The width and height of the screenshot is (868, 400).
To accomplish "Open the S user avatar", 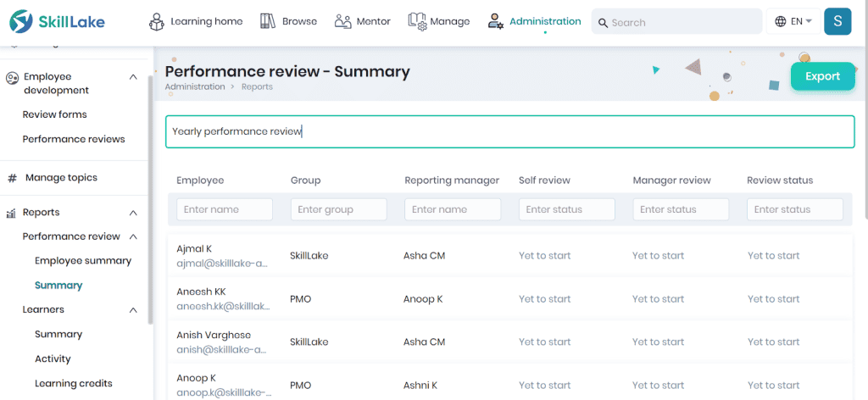I will [837, 21].
